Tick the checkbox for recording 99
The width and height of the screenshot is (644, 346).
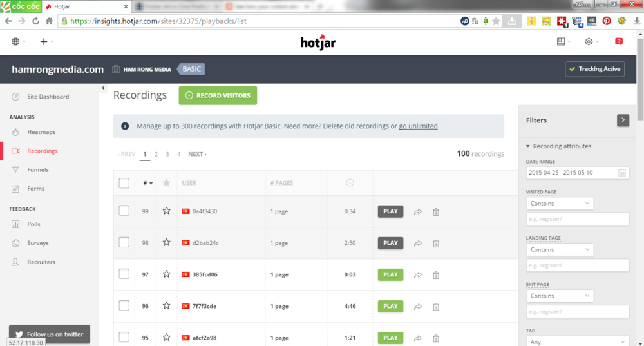pyautogui.click(x=124, y=211)
